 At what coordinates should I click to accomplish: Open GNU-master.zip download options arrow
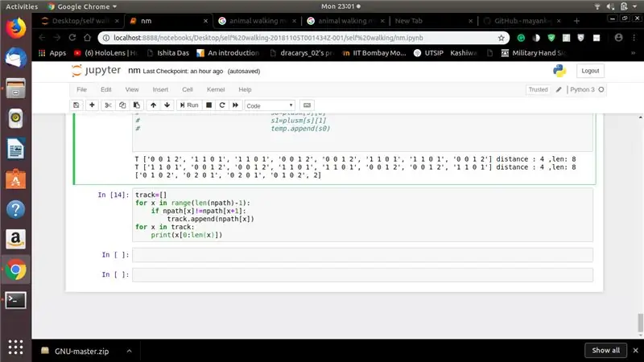coord(129,351)
